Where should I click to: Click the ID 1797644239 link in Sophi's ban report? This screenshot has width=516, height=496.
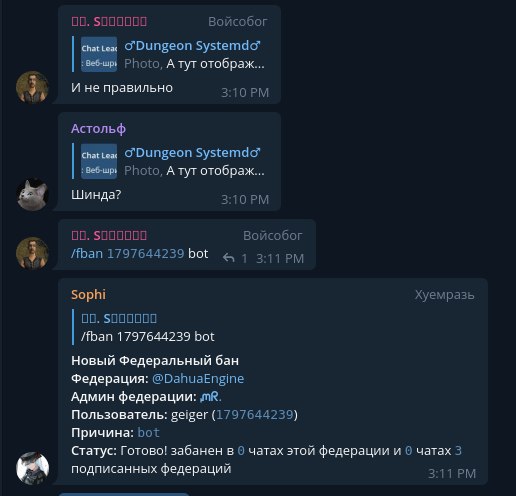(255, 414)
